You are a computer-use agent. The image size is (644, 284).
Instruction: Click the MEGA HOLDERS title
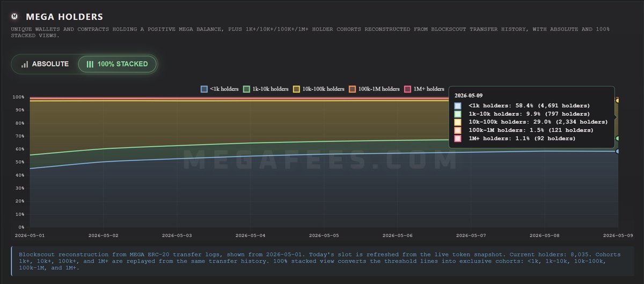coord(64,18)
